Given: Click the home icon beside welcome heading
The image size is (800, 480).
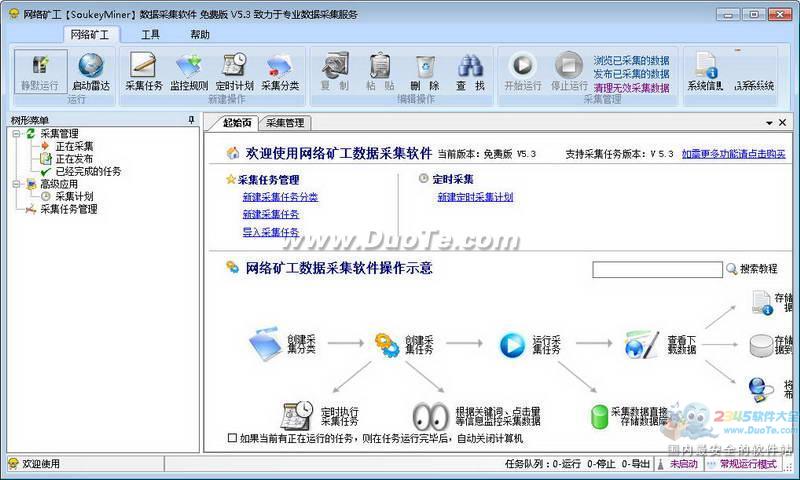Looking at the screenshot, I should pyautogui.click(x=233, y=153).
